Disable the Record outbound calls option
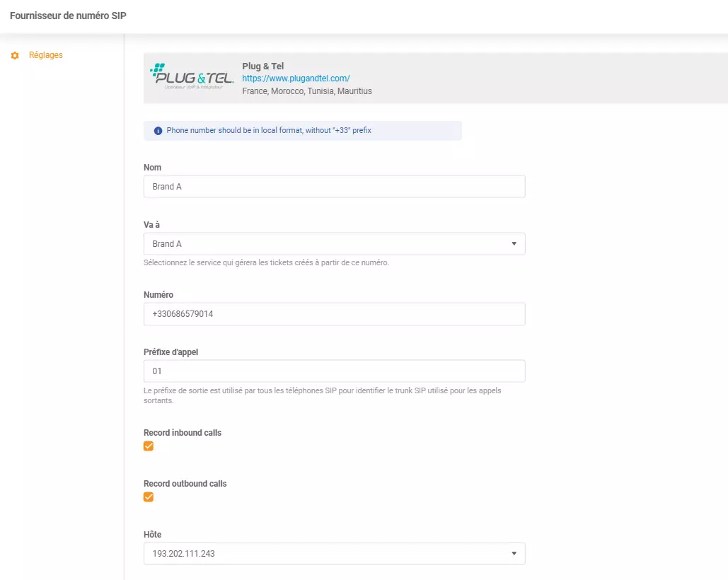The image size is (728, 580). (x=149, y=497)
